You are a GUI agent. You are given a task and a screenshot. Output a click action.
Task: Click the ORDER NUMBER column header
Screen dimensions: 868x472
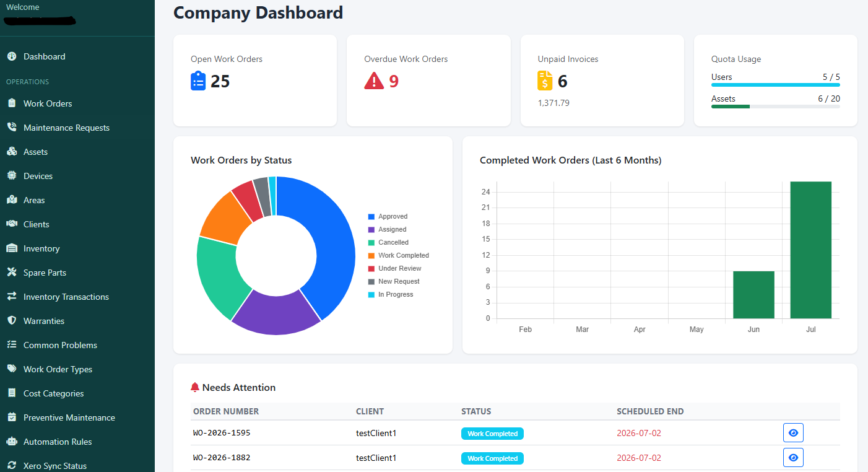click(x=226, y=411)
